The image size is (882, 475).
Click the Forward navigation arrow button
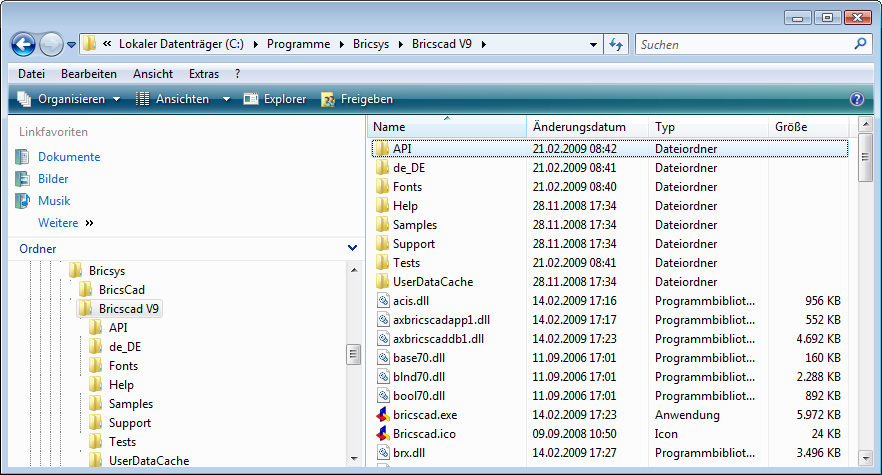[51, 44]
